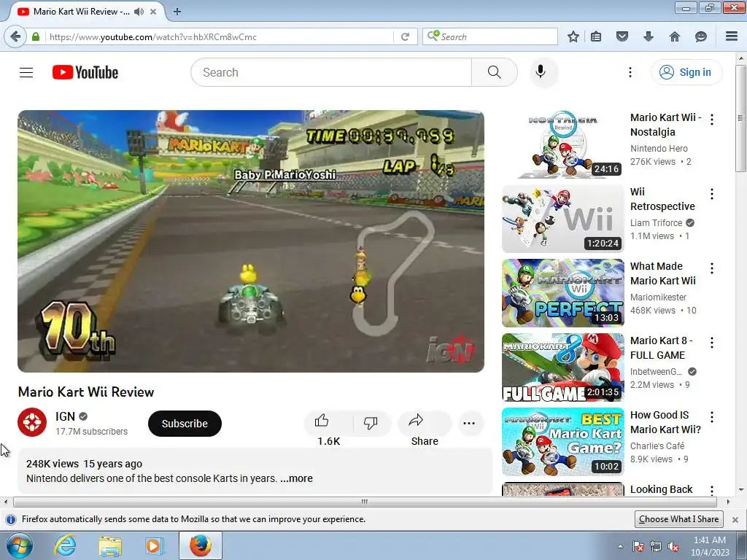
Task: Open the network tray icon
Action: [x=656, y=546]
